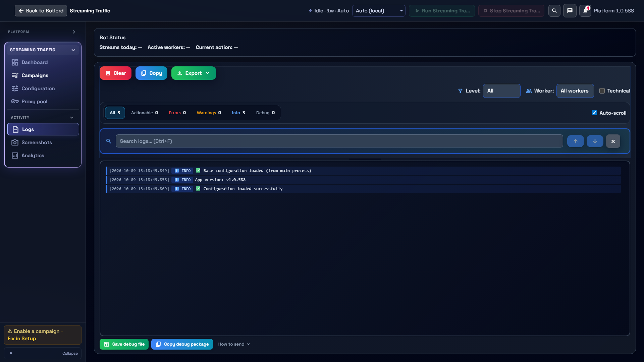Open the Level filter dropdown

click(501, 91)
